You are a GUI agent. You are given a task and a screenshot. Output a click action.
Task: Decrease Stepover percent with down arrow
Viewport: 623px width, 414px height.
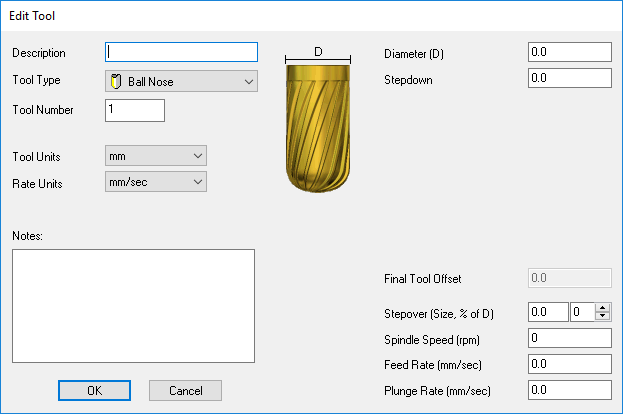coord(602,317)
